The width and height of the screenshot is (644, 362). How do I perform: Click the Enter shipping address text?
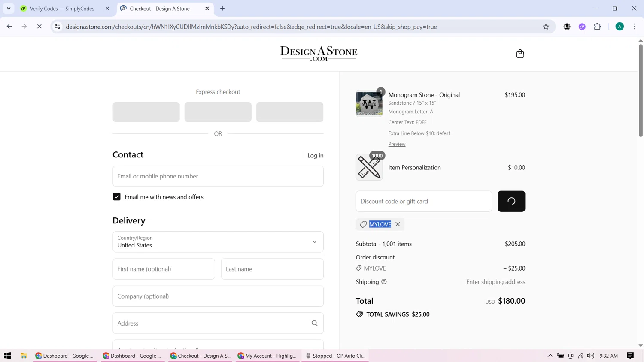tap(495, 282)
